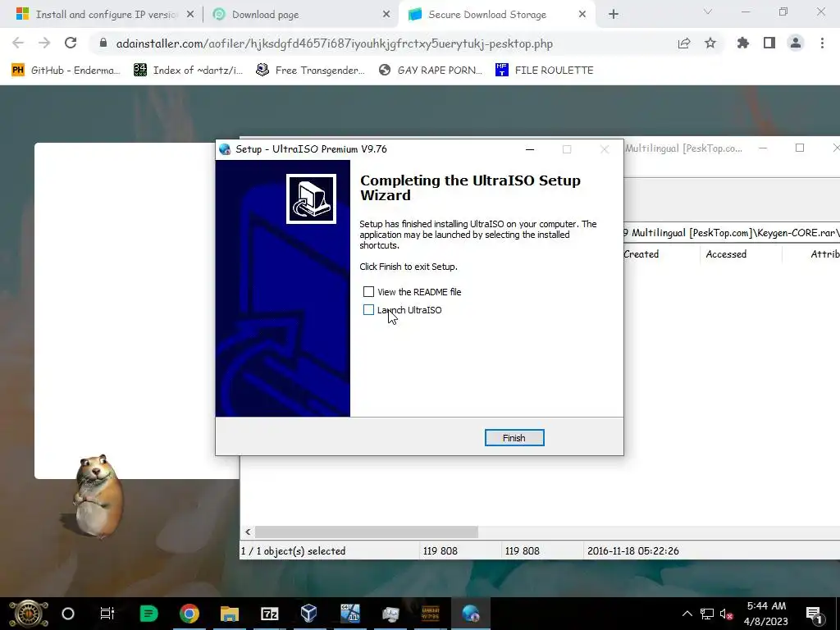Enable the Launch UltraISO checkbox
Screen dimensions: 840x630
[x=368, y=309]
